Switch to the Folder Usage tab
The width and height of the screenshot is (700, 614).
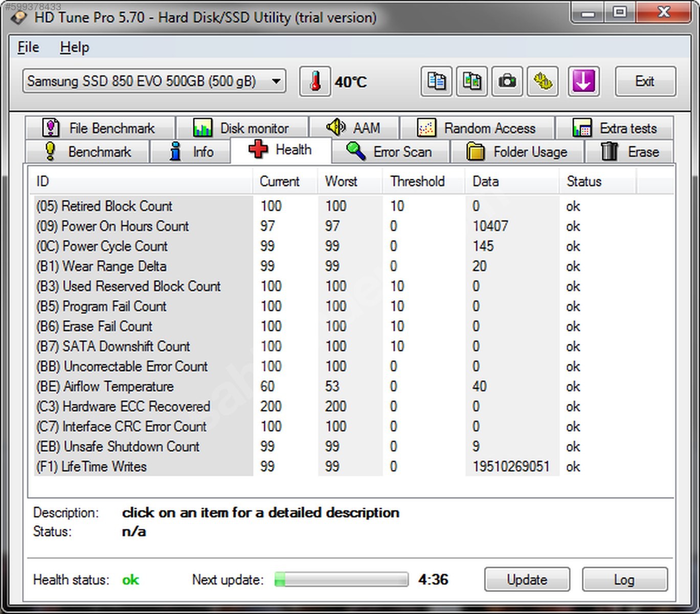517,151
